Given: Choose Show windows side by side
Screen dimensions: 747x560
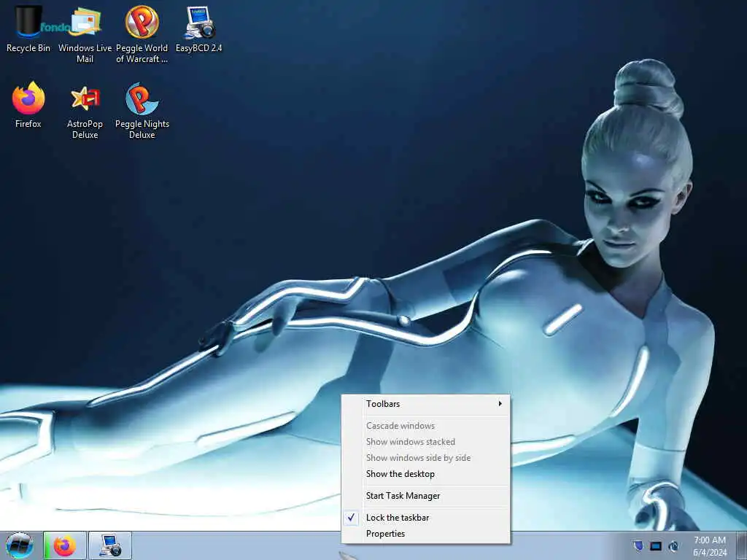Looking at the screenshot, I should [426, 458].
